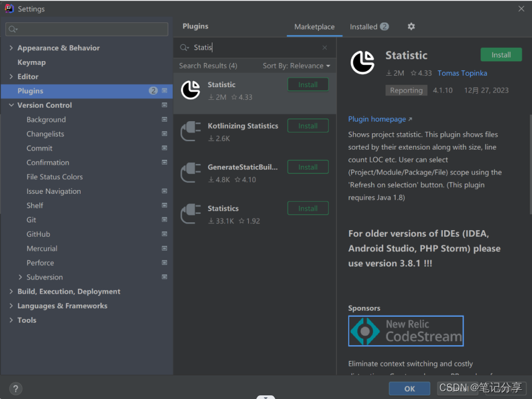
Task: Click the project-level icon beside Version Control
Action: (165, 105)
